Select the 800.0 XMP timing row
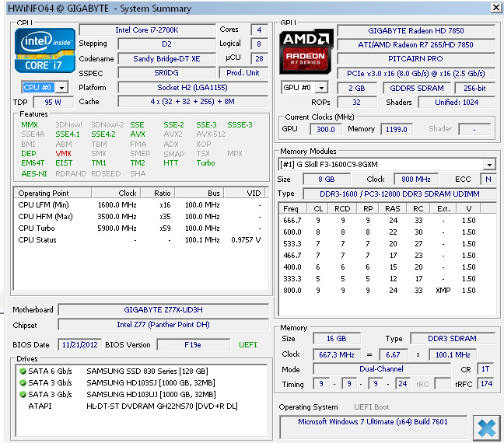 (x=387, y=291)
